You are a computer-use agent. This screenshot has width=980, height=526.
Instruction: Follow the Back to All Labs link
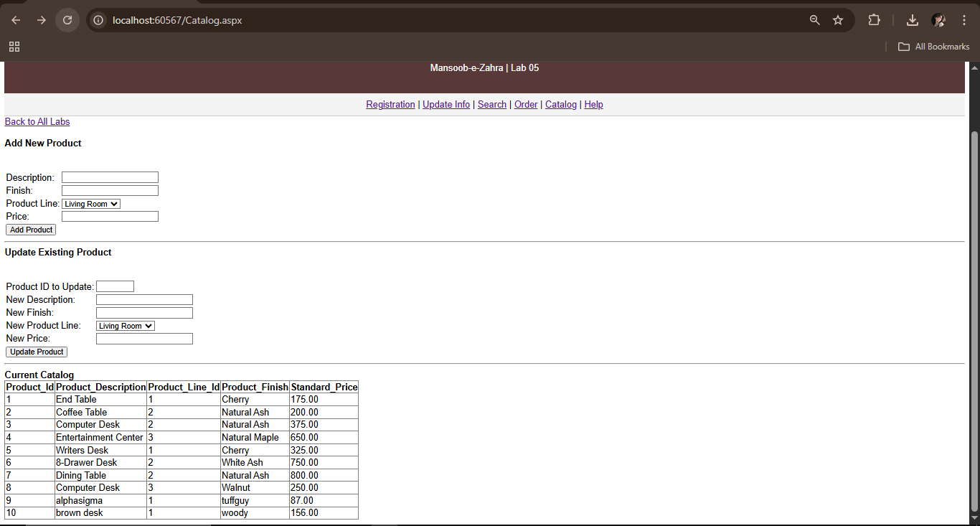coord(37,122)
